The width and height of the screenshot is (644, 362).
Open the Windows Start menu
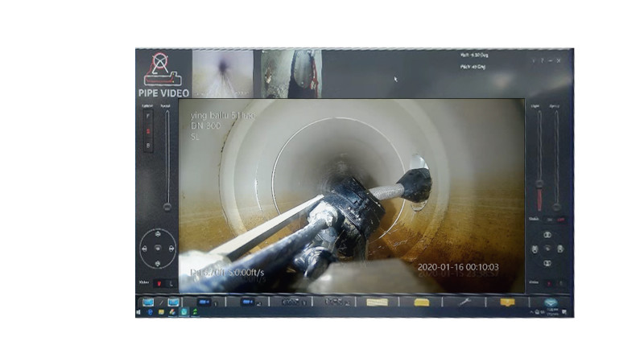coord(138,313)
